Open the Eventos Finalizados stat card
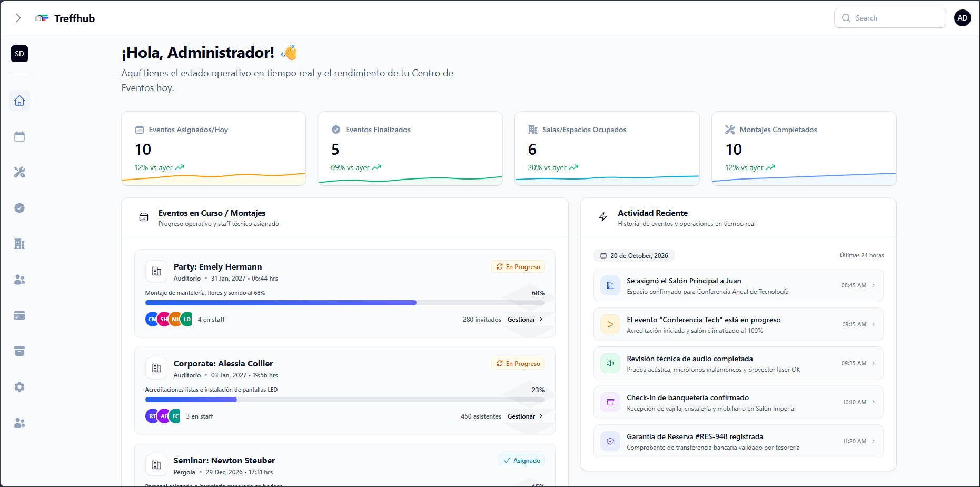The height and width of the screenshot is (487, 980). (x=410, y=148)
